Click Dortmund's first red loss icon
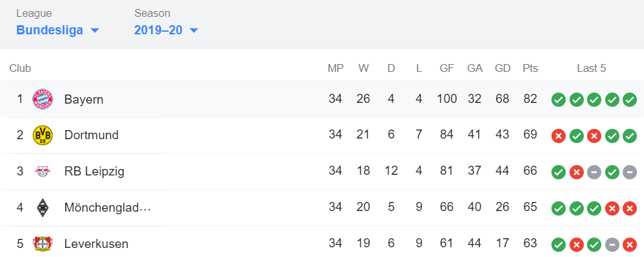The height and width of the screenshot is (257, 644). pos(558,136)
